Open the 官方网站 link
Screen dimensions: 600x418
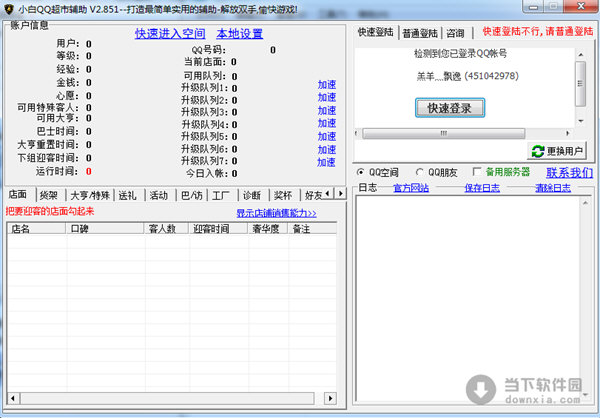click(x=411, y=188)
